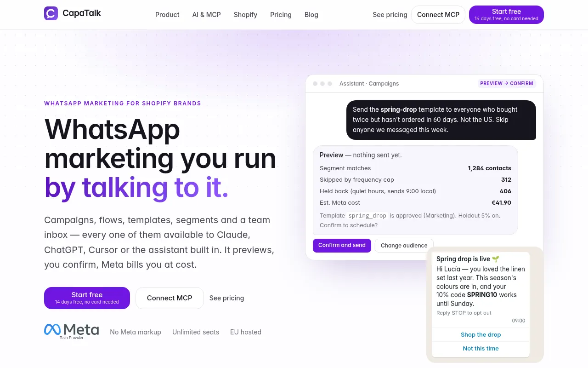Click the hero Start free button
The height and width of the screenshot is (368, 588).
pos(87,298)
